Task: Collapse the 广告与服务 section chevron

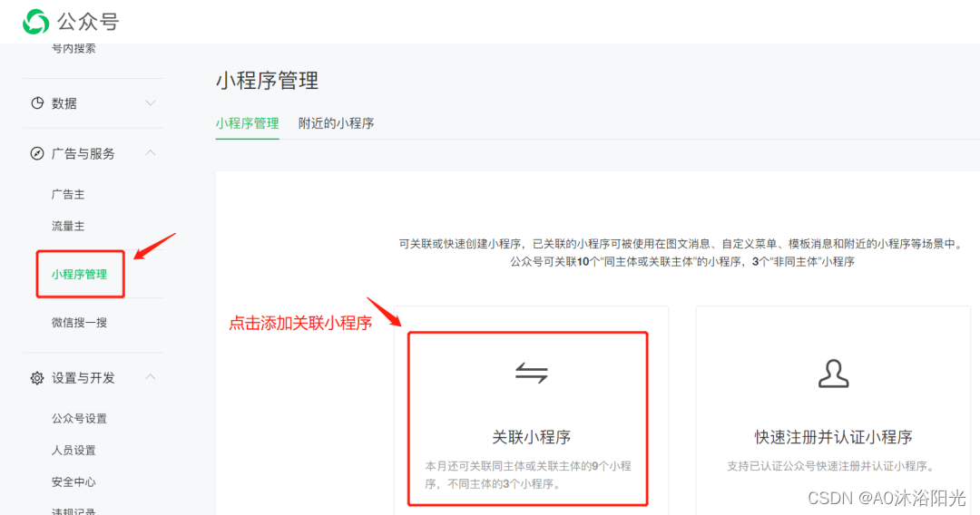Action: [x=151, y=153]
